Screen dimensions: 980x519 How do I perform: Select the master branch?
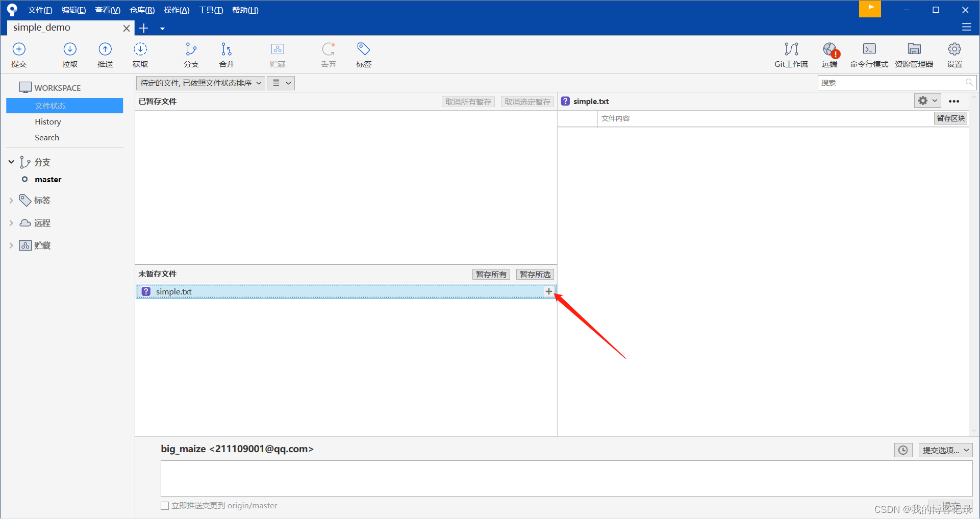pos(48,180)
